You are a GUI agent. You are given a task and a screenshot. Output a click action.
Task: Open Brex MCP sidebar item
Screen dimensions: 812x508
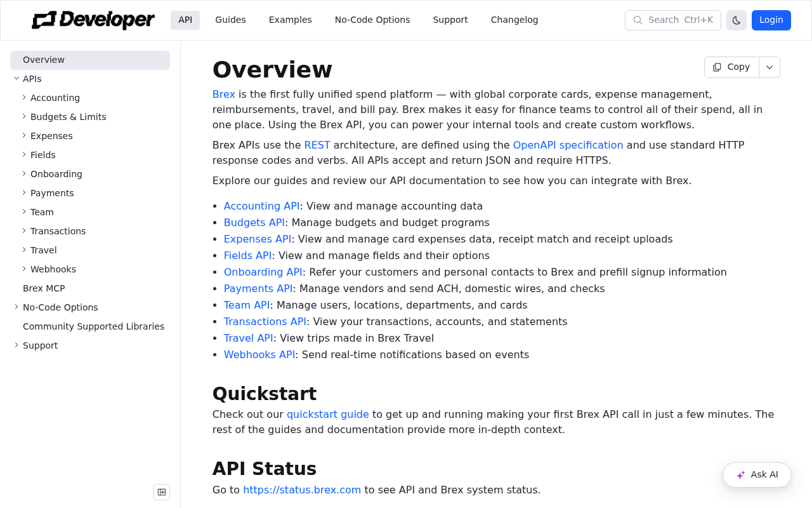[44, 288]
